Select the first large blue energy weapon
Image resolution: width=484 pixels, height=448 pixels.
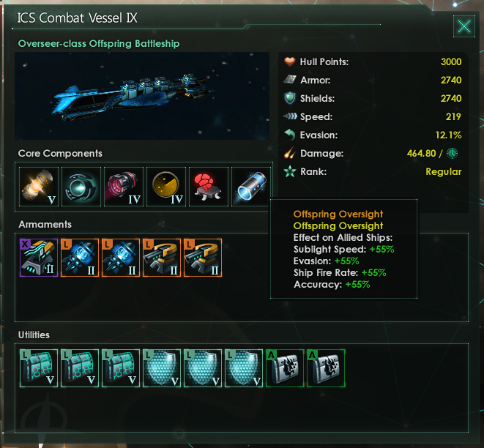tap(80, 258)
